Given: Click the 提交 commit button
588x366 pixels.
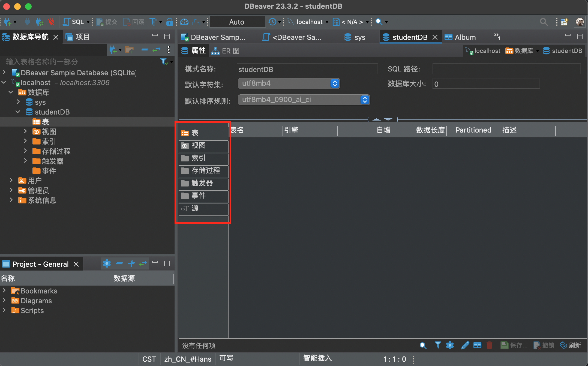Looking at the screenshot, I should [107, 22].
